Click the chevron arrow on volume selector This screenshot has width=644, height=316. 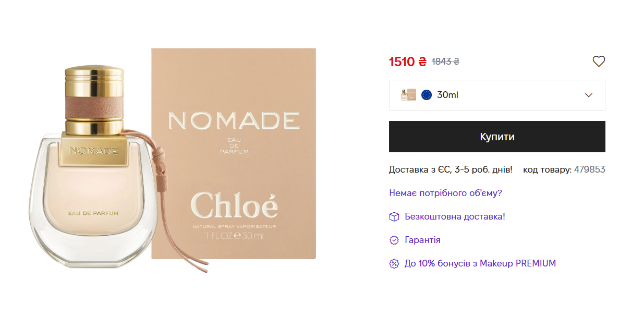(x=589, y=95)
